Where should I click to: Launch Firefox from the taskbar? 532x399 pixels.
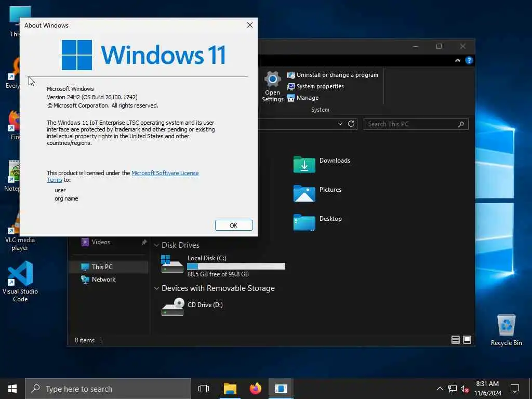pyautogui.click(x=256, y=389)
